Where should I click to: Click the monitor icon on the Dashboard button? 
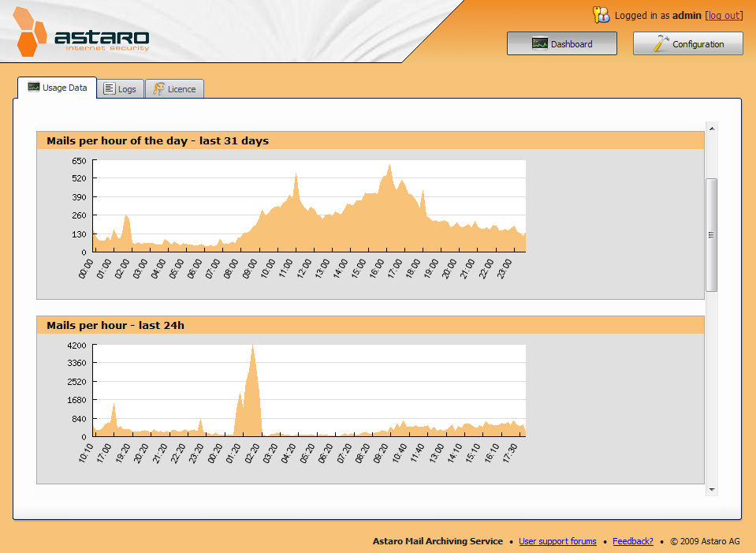click(x=539, y=43)
